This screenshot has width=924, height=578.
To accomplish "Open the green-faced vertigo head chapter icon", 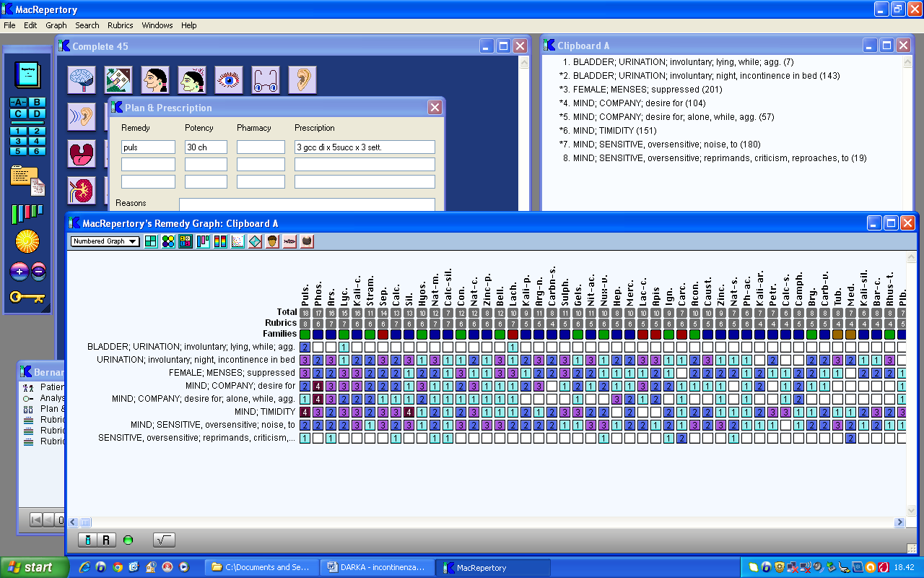I will 192,79.
